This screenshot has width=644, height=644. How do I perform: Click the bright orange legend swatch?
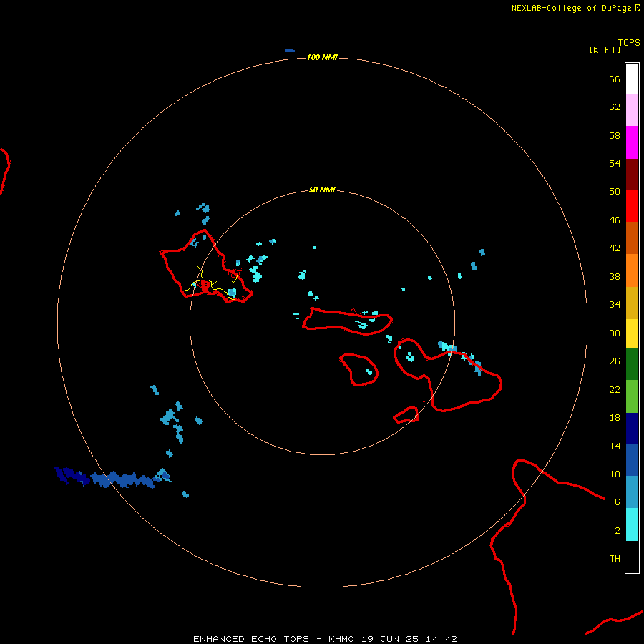[632, 270]
